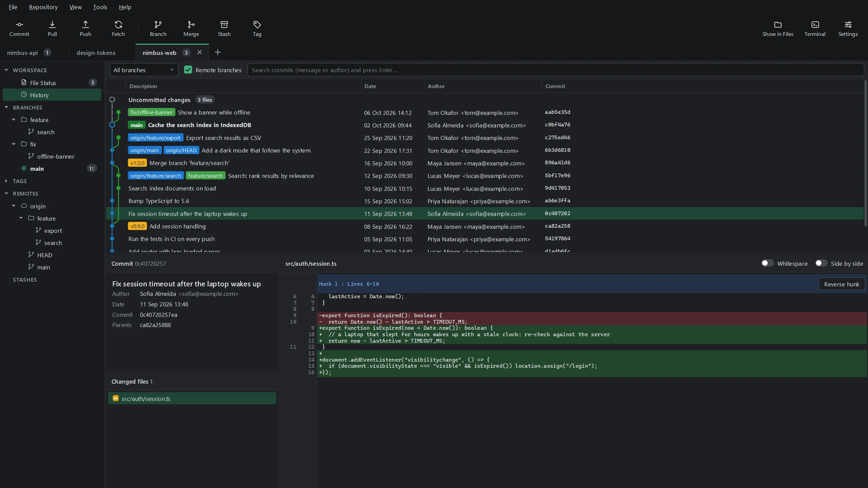868x488 pixels.
Task: Click parent commit link ca82a25888
Action: 155,325
